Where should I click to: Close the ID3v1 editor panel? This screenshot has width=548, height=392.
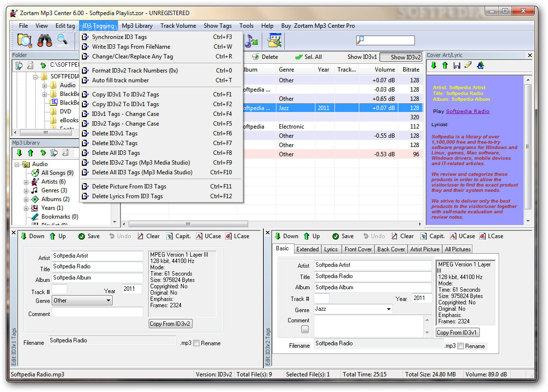(x=14, y=232)
